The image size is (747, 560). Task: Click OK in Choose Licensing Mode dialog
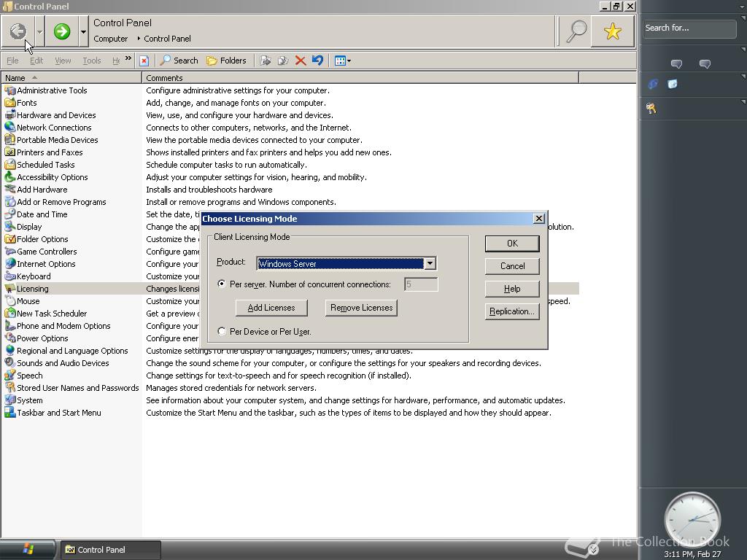pyautogui.click(x=512, y=244)
